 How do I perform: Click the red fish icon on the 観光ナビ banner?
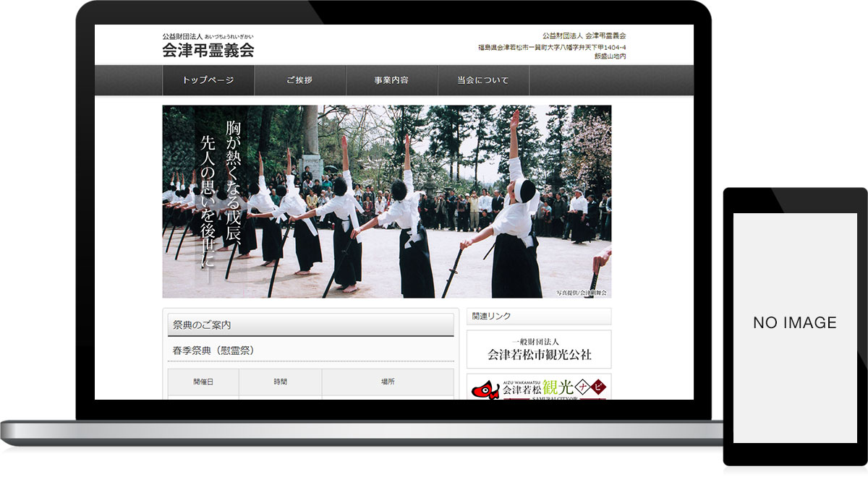pos(486,391)
